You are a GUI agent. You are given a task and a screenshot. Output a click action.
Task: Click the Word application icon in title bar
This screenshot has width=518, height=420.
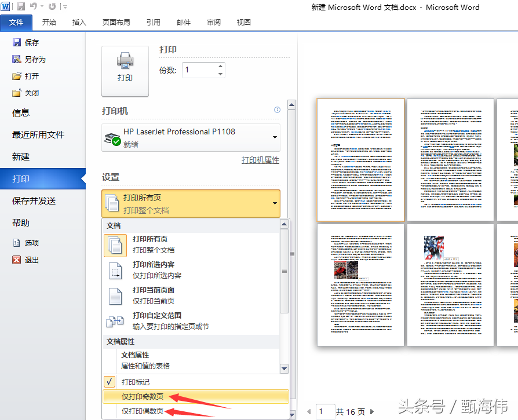pos(5,6)
